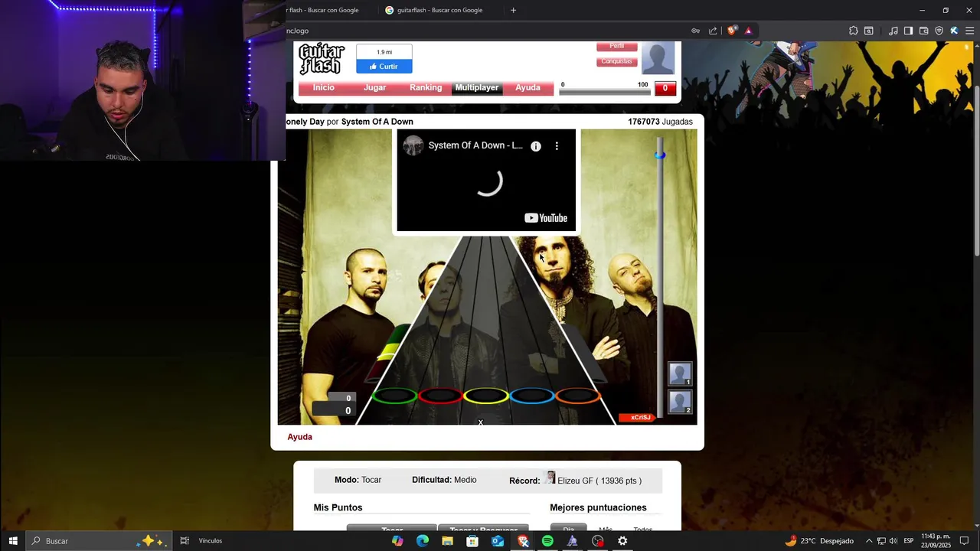Open Microsoft Store from the taskbar
The image size is (980, 551).
pyautogui.click(x=472, y=541)
